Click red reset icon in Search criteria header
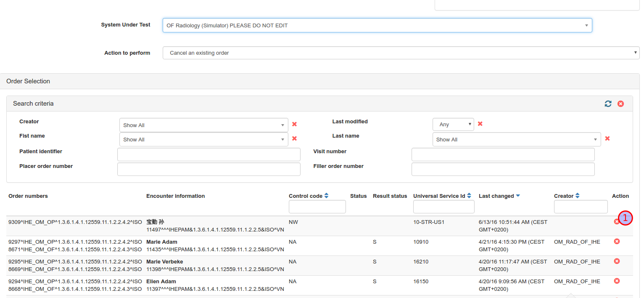The width and height of the screenshot is (644, 298). point(620,104)
